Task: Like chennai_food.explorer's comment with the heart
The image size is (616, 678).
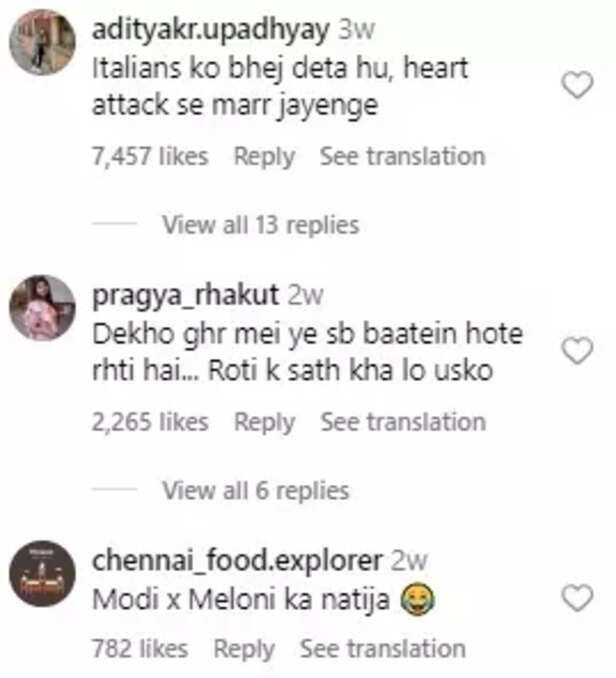Action: tap(577, 598)
